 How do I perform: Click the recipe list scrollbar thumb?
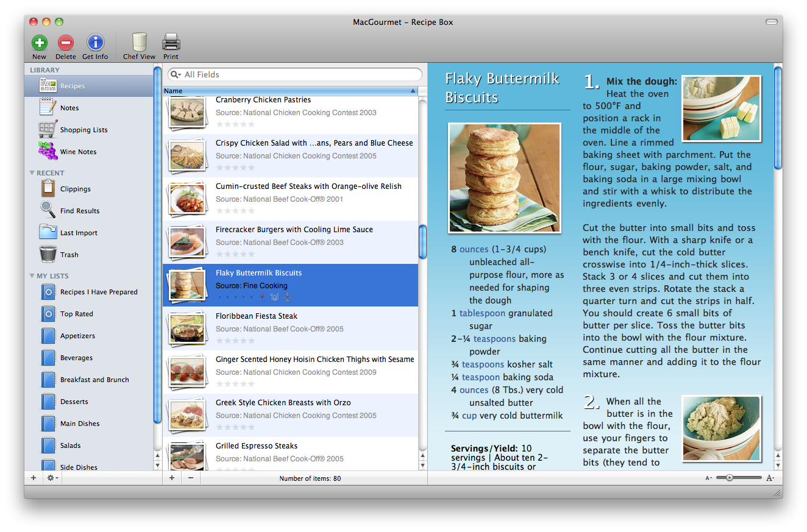[422, 242]
